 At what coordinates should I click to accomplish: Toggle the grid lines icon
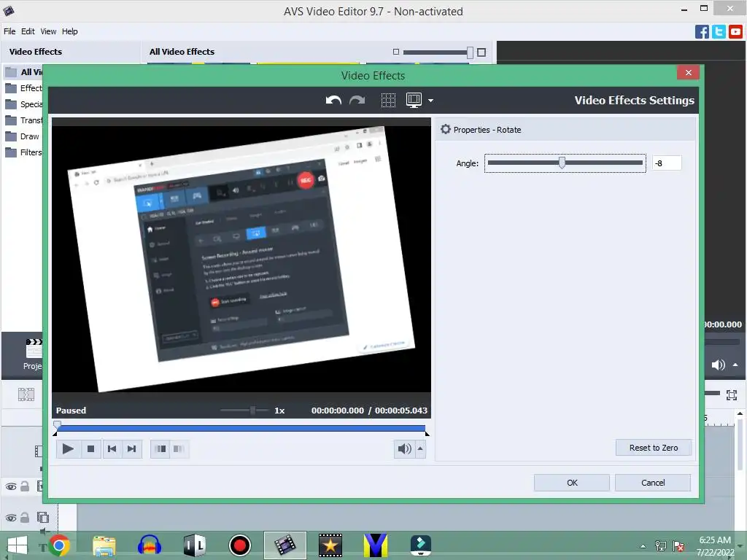pos(388,101)
